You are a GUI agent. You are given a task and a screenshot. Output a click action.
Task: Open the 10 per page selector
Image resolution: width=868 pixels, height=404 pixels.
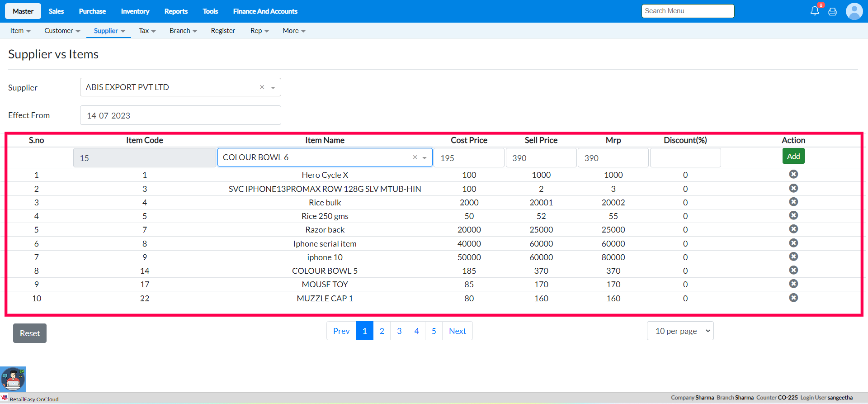click(680, 331)
